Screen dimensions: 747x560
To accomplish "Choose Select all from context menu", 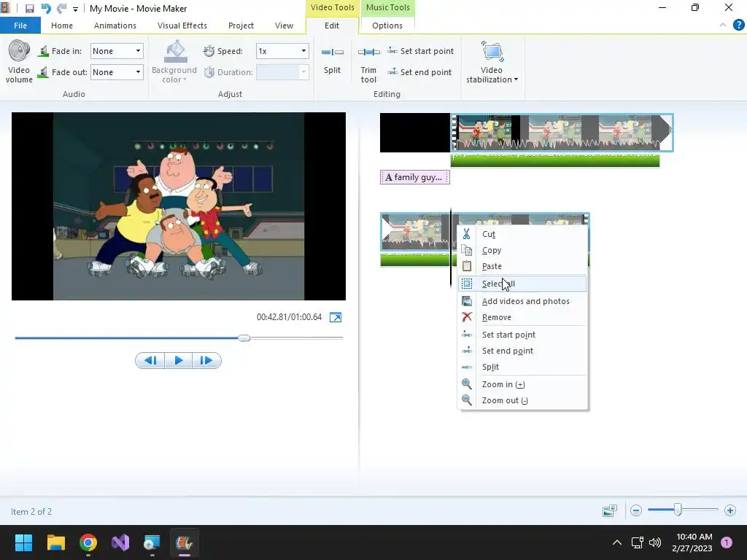I will 522,284.
